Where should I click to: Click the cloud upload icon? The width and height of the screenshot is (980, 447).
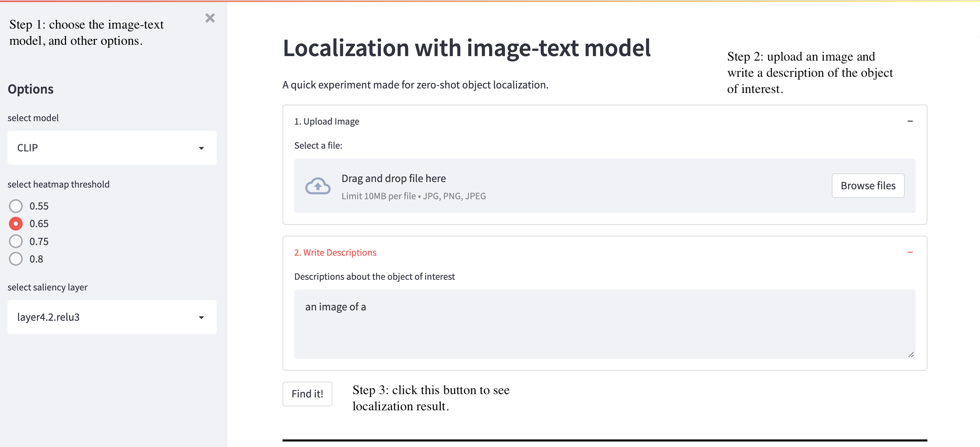pos(318,186)
